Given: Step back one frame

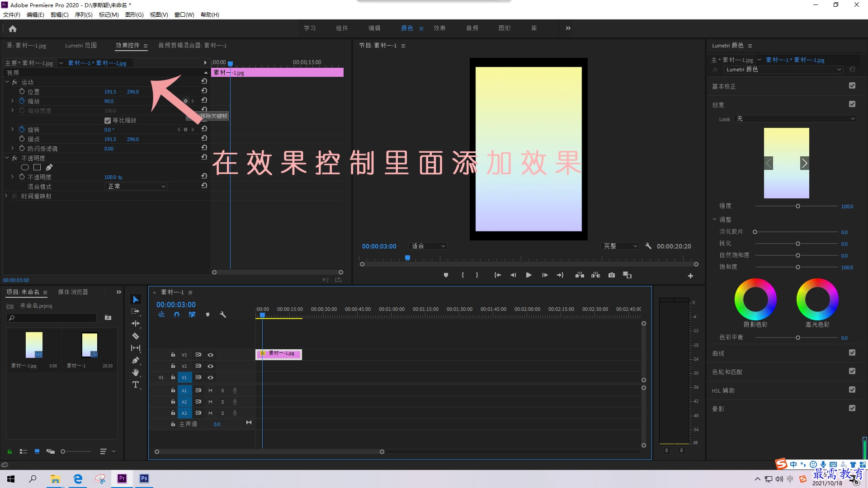Looking at the screenshot, I should (x=513, y=275).
